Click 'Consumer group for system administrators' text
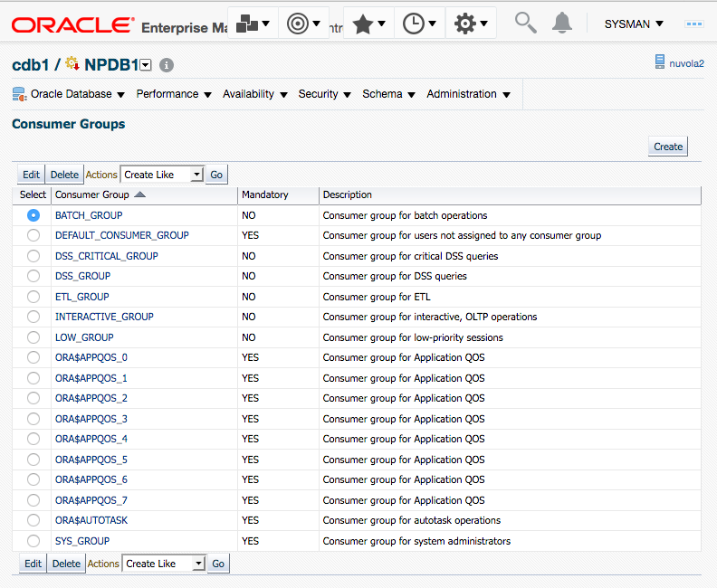This screenshot has width=717, height=588. point(416,541)
